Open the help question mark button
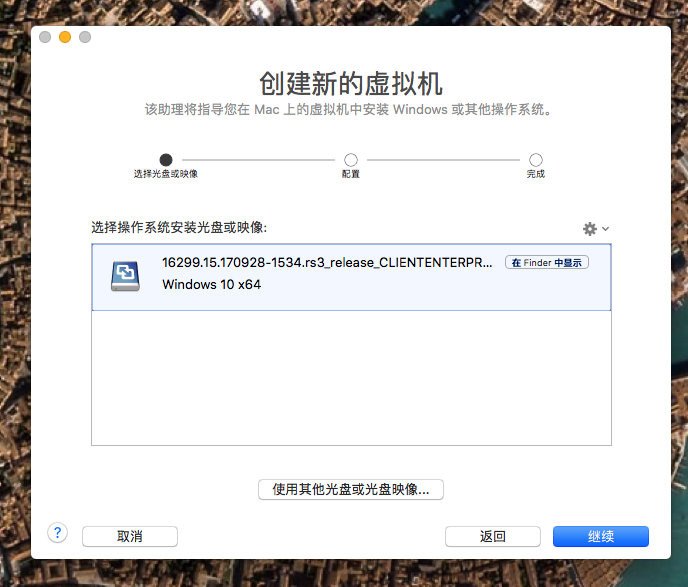688x587 pixels. tap(57, 533)
